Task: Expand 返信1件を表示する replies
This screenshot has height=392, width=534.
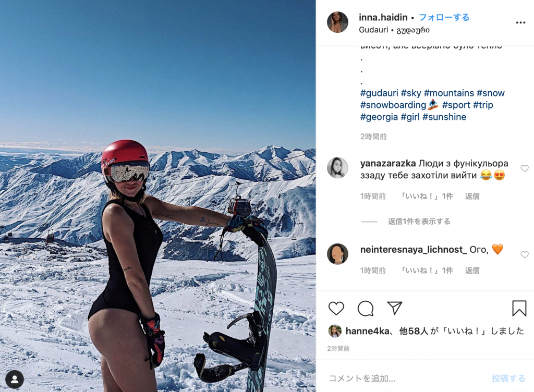Action: pyautogui.click(x=419, y=222)
